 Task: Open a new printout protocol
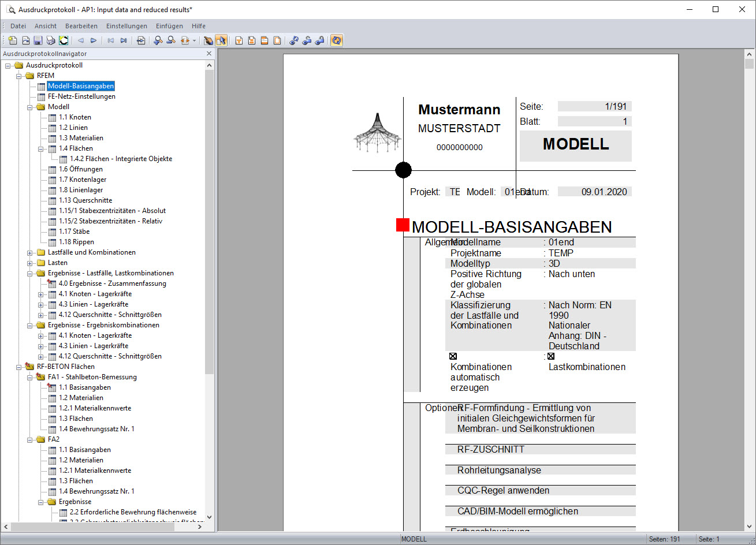coord(13,40)
